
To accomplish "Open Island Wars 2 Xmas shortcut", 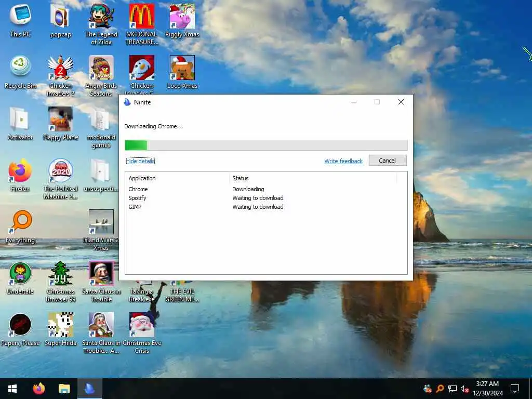I will (x=101, y=230).
